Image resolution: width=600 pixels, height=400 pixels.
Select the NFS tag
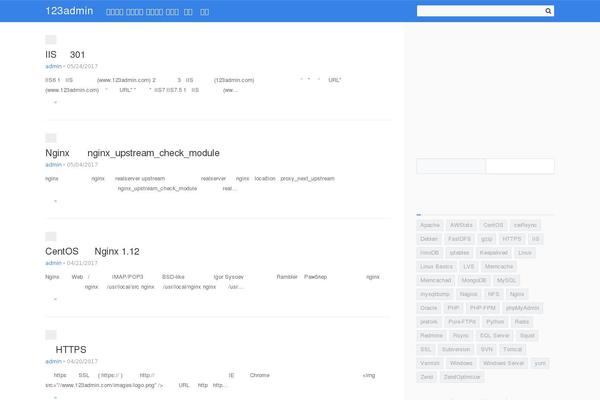[x=493, y=294]
